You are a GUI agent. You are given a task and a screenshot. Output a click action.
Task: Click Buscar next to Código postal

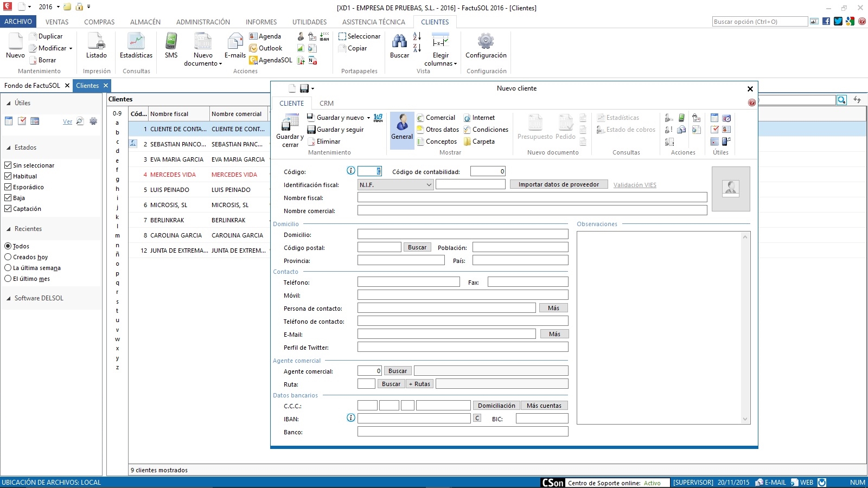click(x=417, y=247)
